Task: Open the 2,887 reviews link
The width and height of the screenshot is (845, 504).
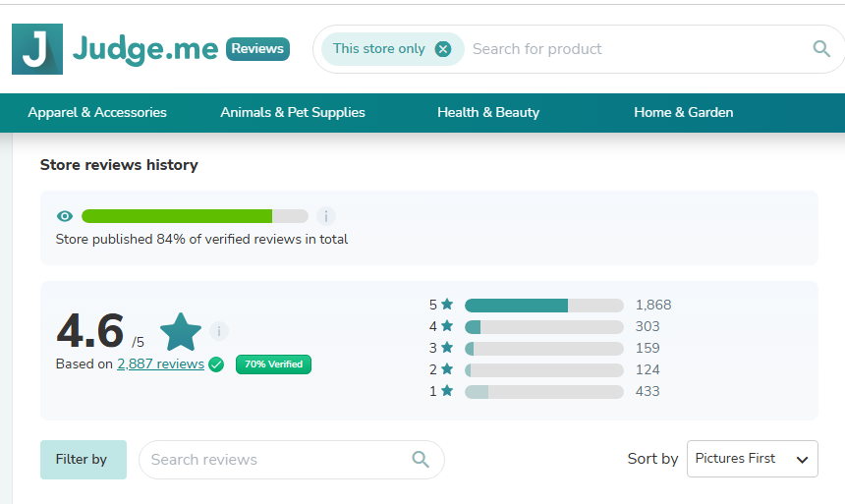Action: pyautogui.click(x=160, y=364)
